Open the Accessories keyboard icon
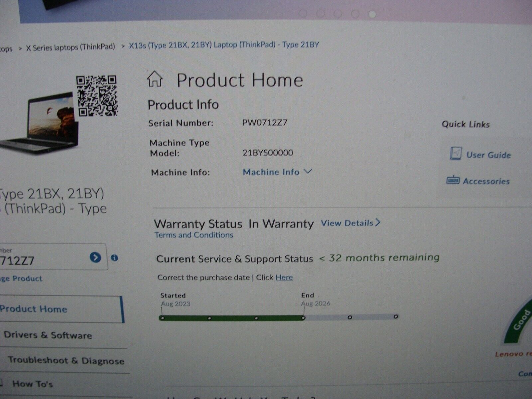532x399 pixels. click(x=453, y=180)
